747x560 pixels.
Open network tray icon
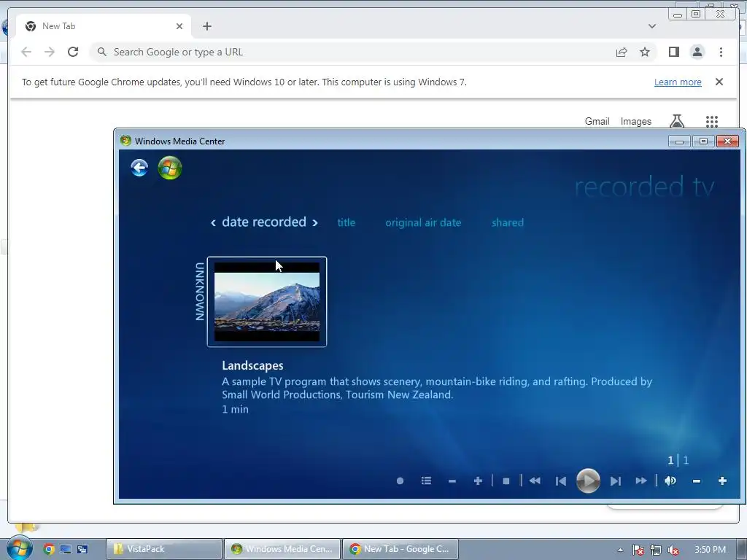[x=656, y=550]
